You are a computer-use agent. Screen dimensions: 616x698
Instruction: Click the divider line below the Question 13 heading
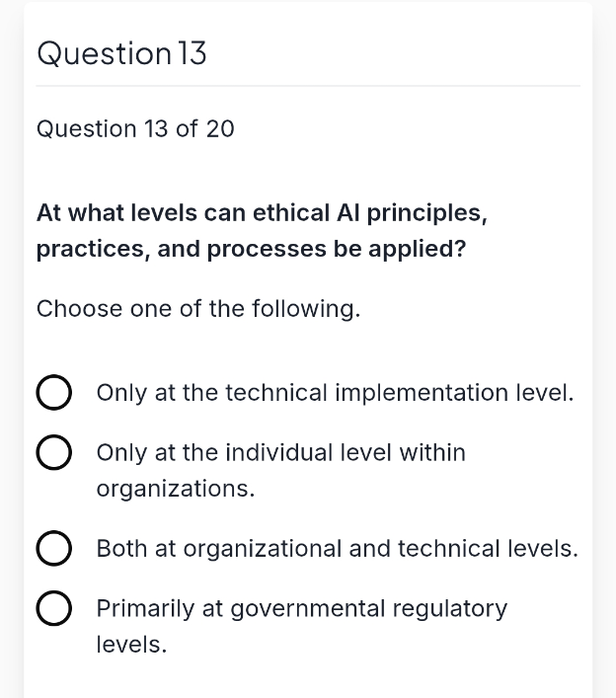click(308, 86)
